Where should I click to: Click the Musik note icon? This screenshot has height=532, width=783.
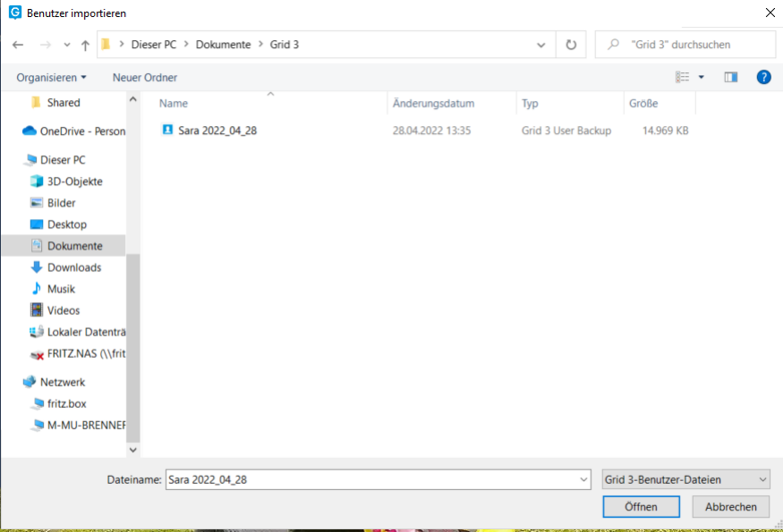click(37, 289)
